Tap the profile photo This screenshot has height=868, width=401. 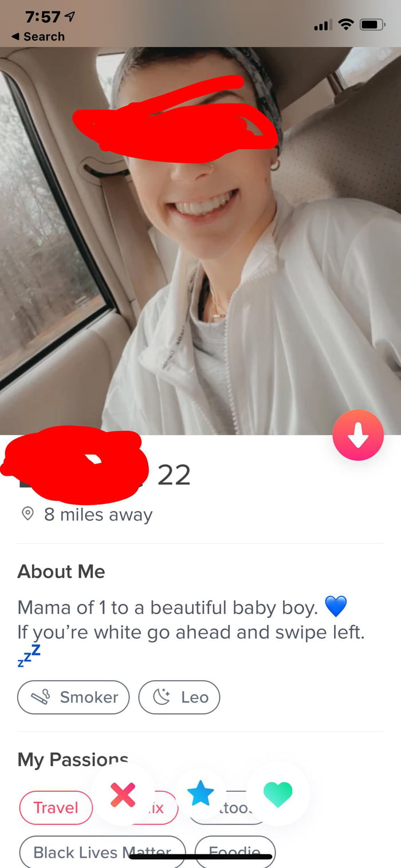click(x=200, y=240)
